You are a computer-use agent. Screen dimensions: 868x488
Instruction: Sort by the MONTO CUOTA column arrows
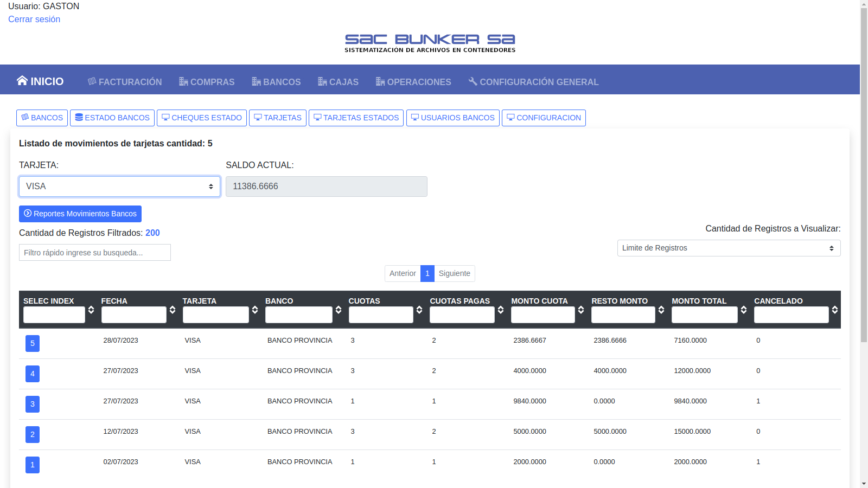[581, 310]
